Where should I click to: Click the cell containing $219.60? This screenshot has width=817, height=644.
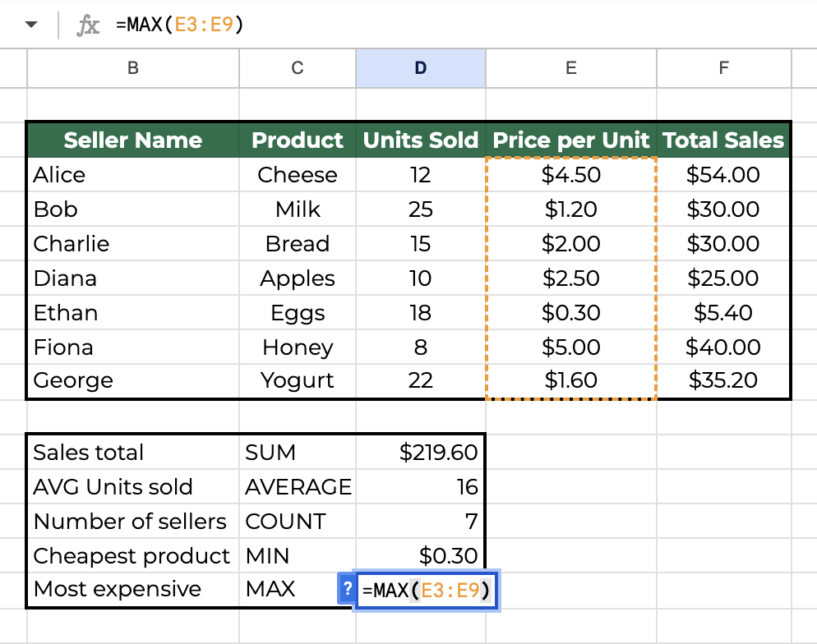(421, 453)
